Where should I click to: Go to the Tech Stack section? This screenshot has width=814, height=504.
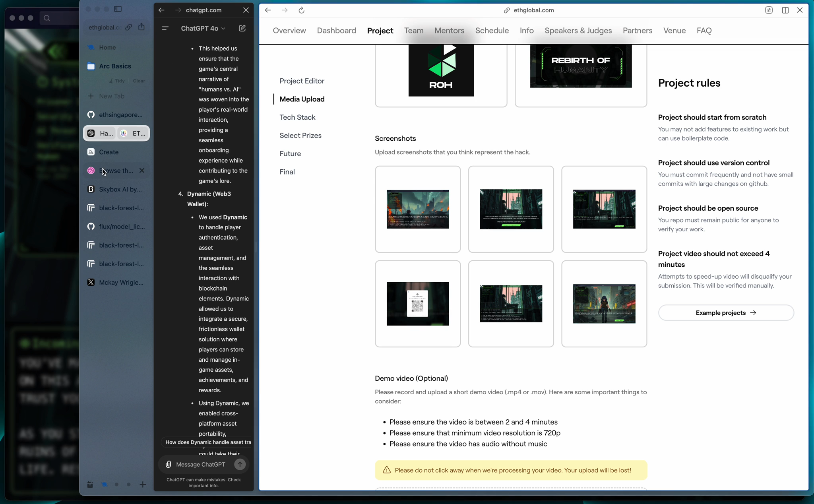(297, 117)
